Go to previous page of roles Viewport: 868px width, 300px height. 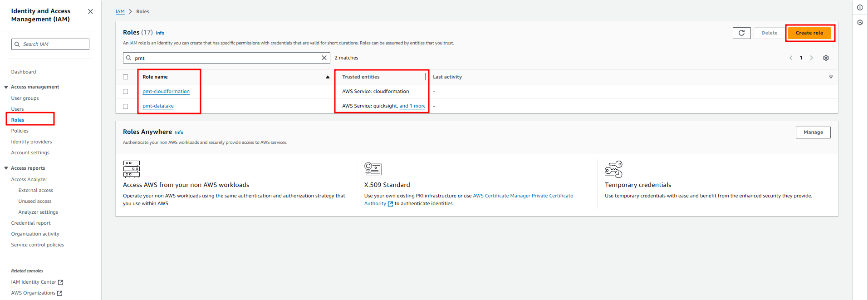pyautogui.click(x=791, y=58)
